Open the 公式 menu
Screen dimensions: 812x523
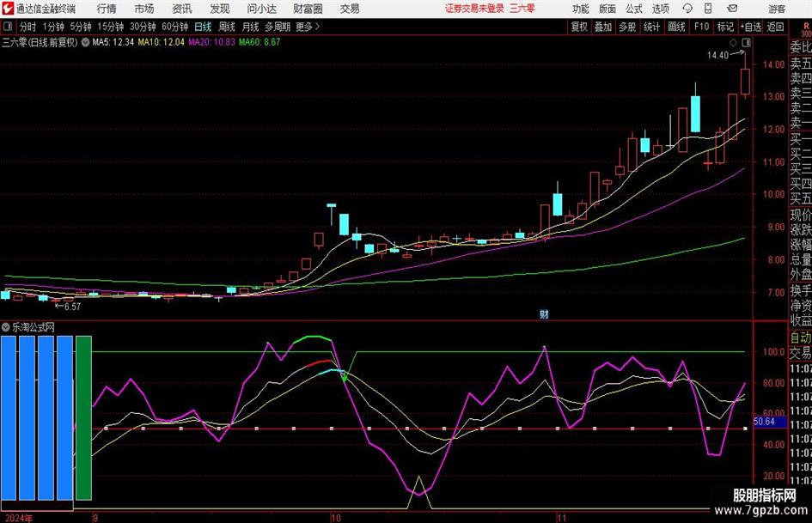[634, 9]
